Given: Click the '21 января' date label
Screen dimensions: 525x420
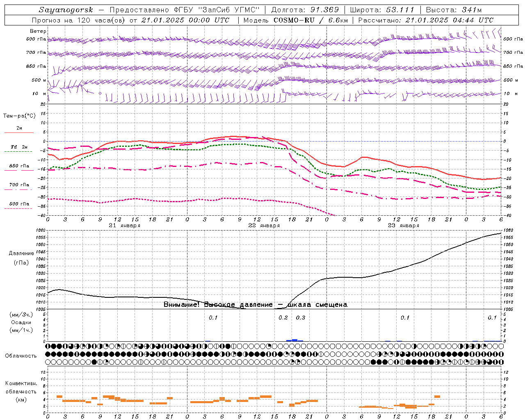Looking at the screenshot, I should (125, 226).
